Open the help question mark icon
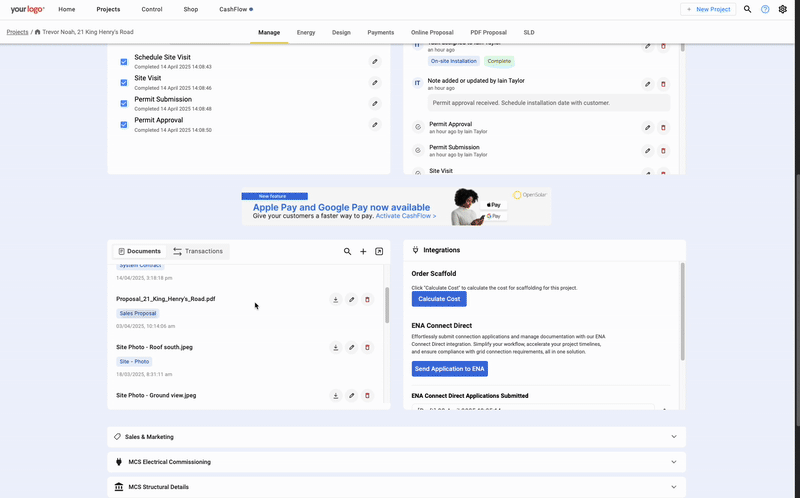Image resolution: width=800 pixels, height=498 pixels. (765, 9)
